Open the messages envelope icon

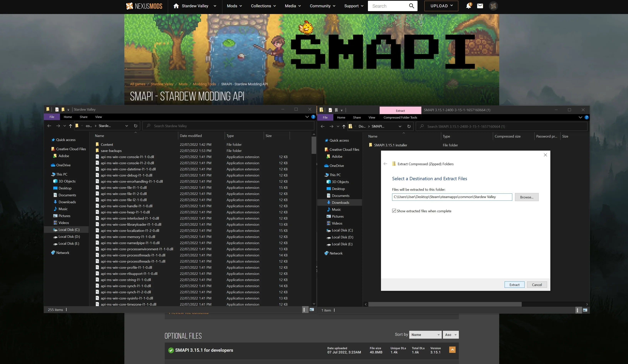click(x=480, y=6)
